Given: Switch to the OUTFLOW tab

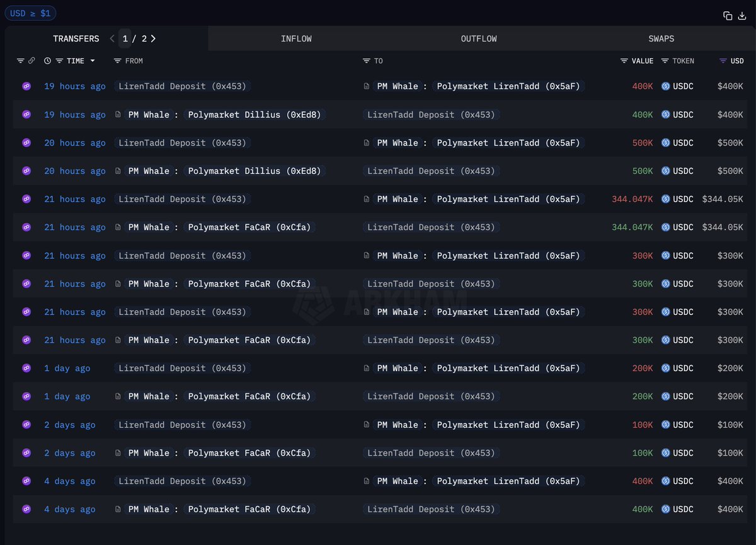Looking at the screenshot, I should pos(479,38).
